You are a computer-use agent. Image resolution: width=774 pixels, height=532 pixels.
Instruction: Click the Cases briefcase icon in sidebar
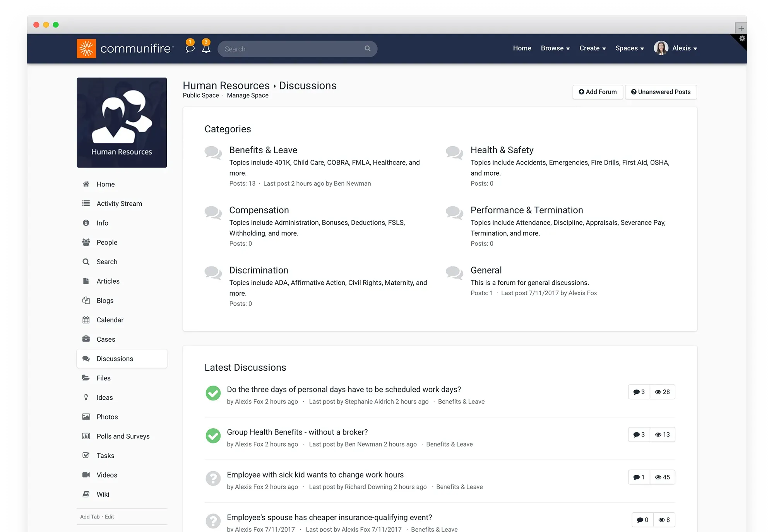[x=86, y=339]
